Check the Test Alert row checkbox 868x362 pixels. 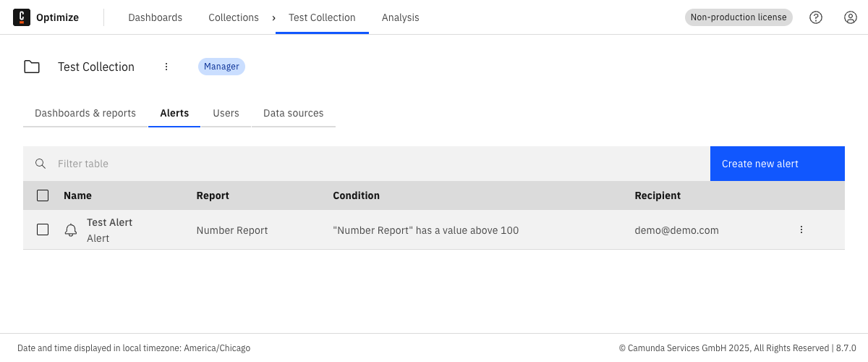tap(43, 230)
